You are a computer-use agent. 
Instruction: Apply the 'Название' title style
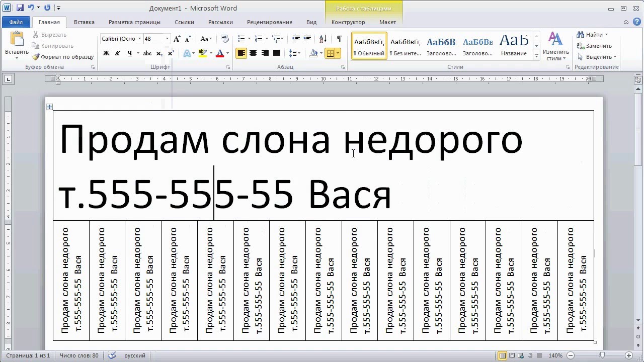[x=514, y=46]
